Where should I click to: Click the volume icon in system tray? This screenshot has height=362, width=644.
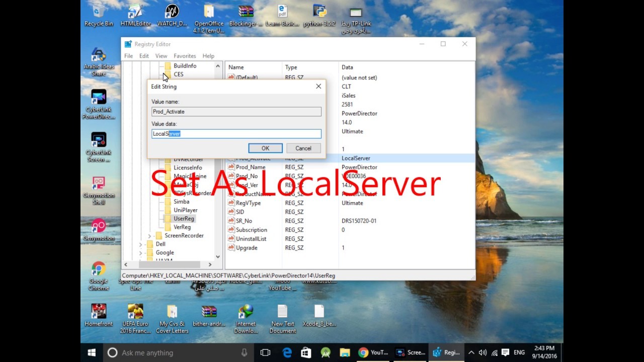[483, 352]
